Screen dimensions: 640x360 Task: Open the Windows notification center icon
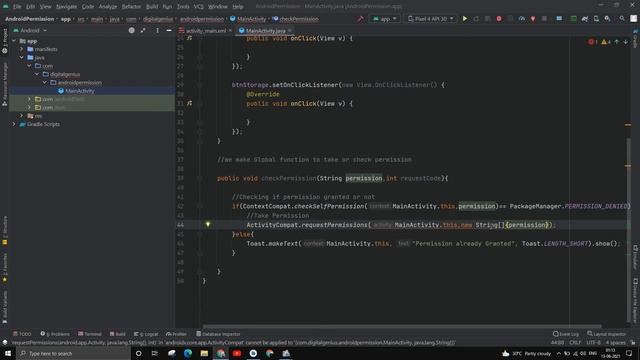(629, 353)
